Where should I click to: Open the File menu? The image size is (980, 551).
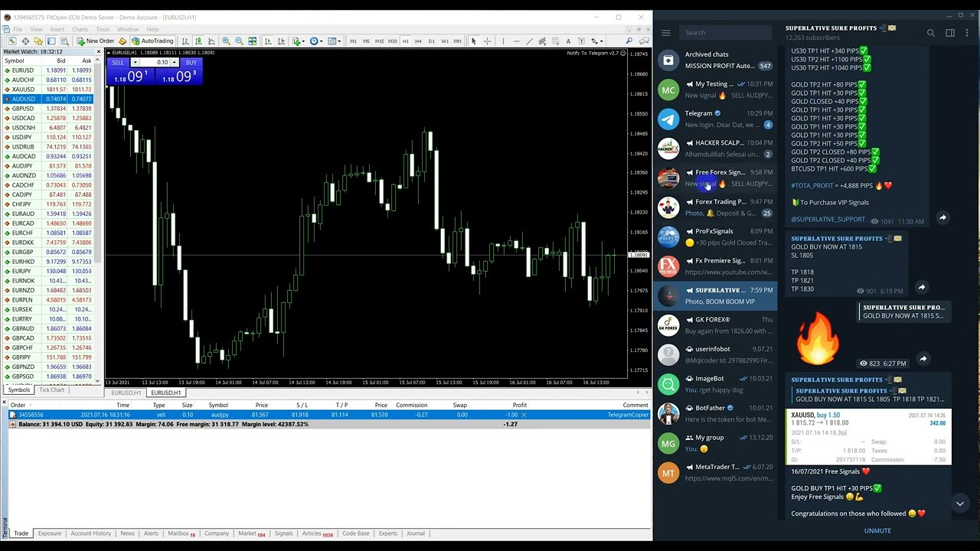tap(18, 29)
